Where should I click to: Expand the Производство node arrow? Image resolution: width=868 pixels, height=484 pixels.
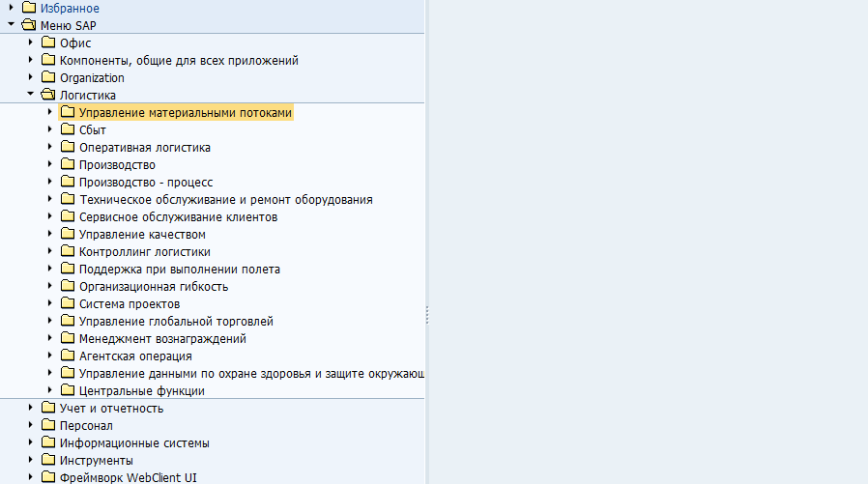[50, 163]
